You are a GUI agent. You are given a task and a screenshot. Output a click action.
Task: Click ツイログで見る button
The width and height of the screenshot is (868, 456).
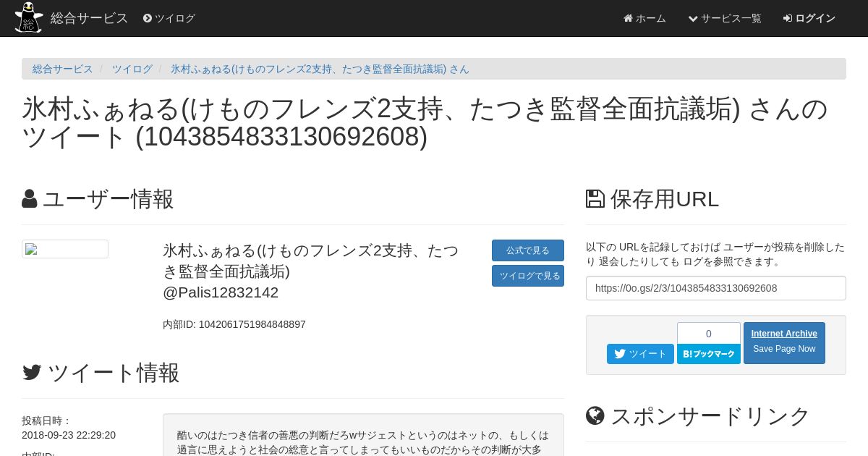tap(528, 276)
